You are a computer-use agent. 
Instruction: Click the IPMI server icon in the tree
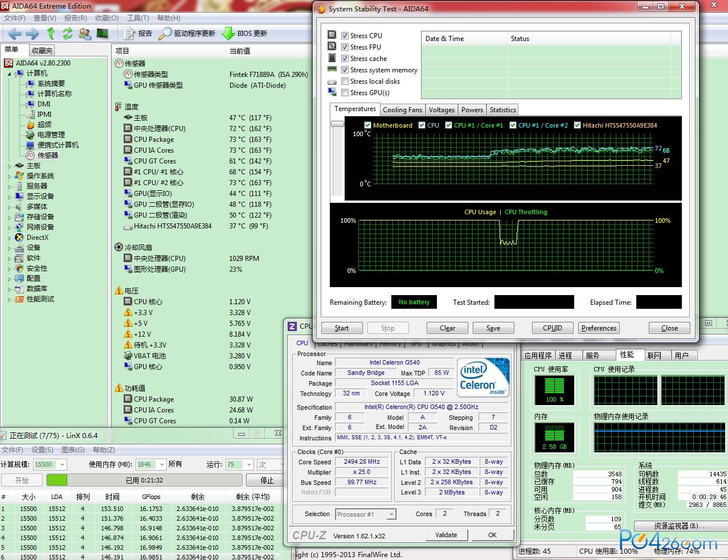pyautogui.click(x=31, y=115)
